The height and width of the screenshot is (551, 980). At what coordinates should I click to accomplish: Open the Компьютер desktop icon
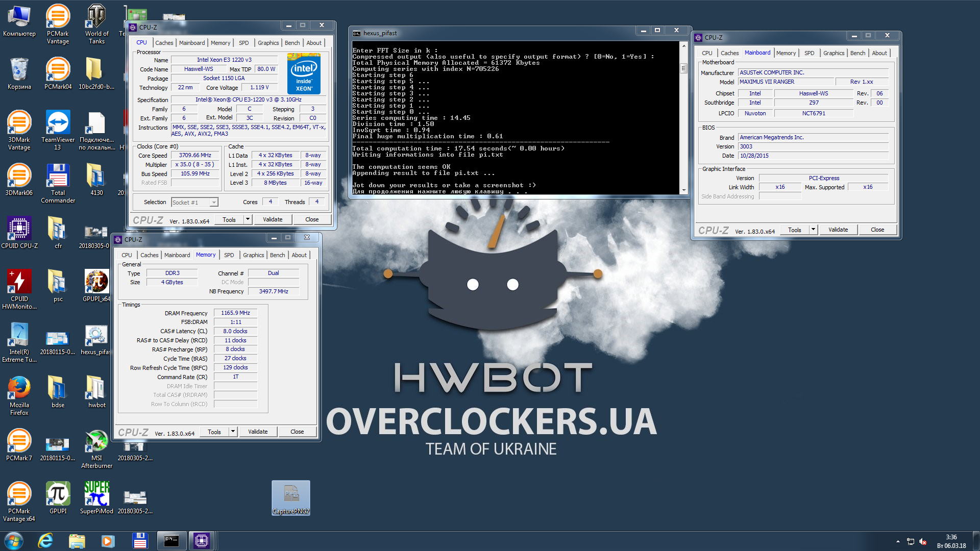(19, 20)
